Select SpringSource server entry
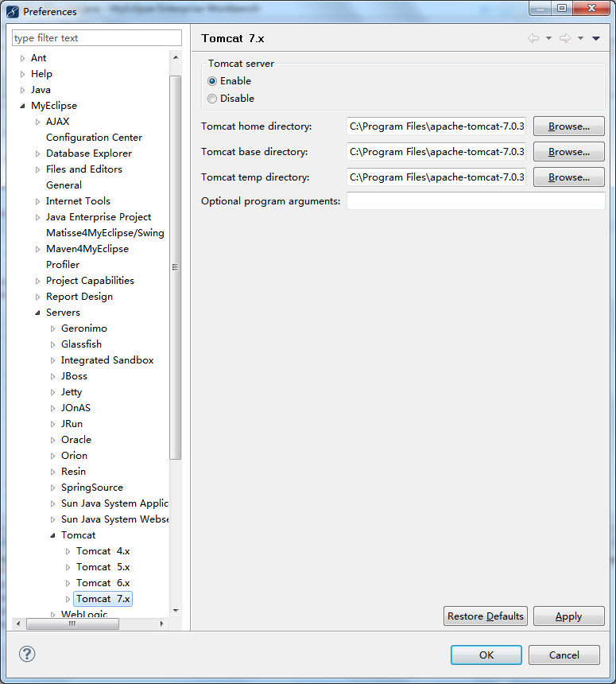616x684 pixels. [92, 488]
